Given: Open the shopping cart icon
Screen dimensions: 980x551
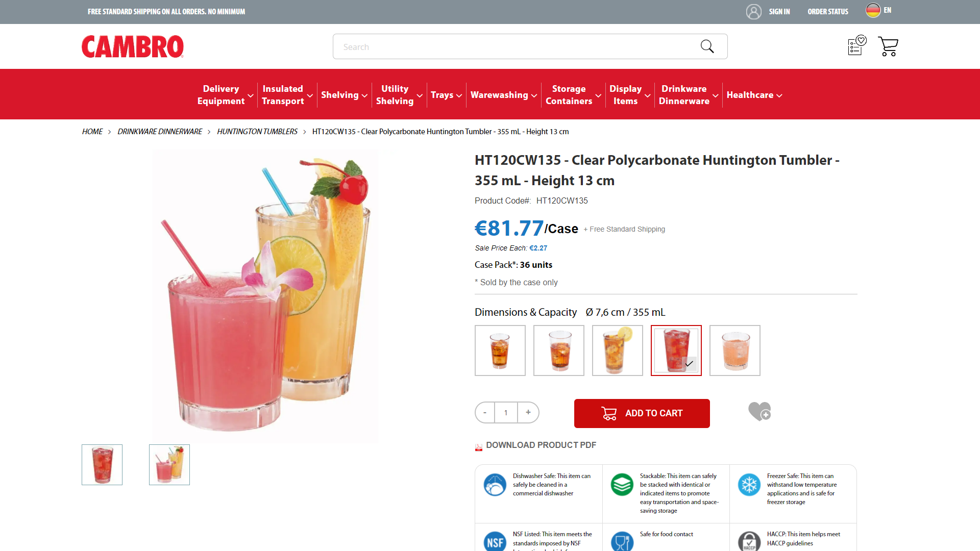Looking at the screenshot, I should pyautogui.click(x=888, y=46).
